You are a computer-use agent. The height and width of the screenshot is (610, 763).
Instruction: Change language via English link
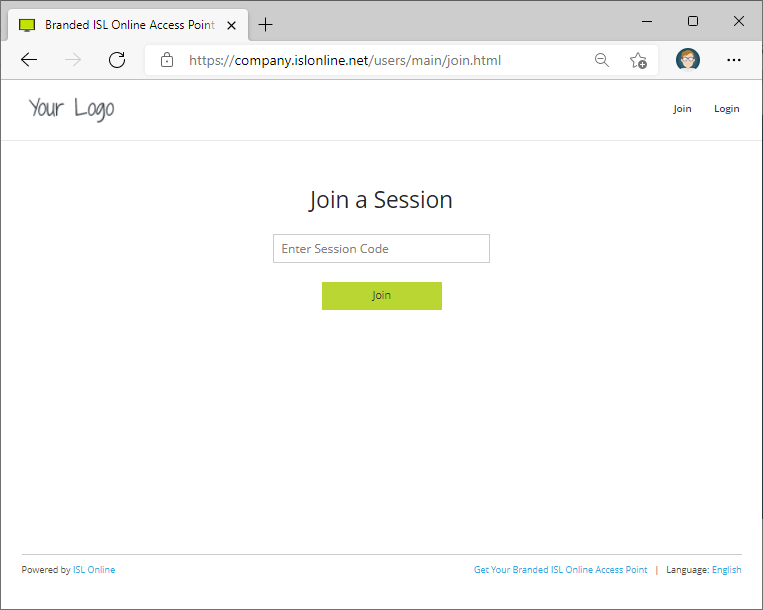click(x=727, y=570)
